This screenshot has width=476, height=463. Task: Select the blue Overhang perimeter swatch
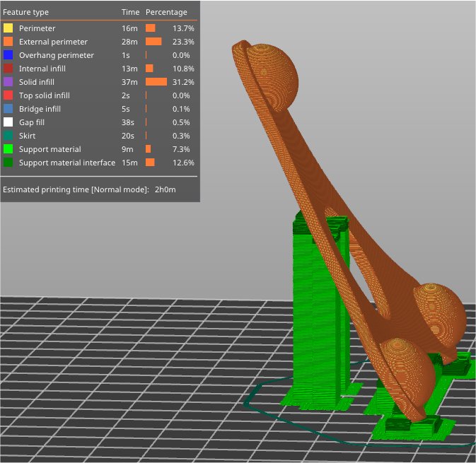point(8,55)
